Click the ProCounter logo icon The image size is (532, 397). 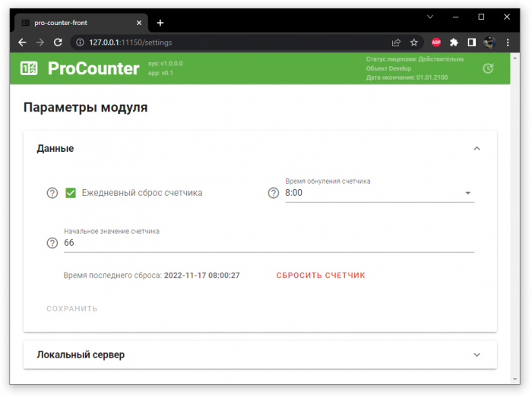point(29,68)
